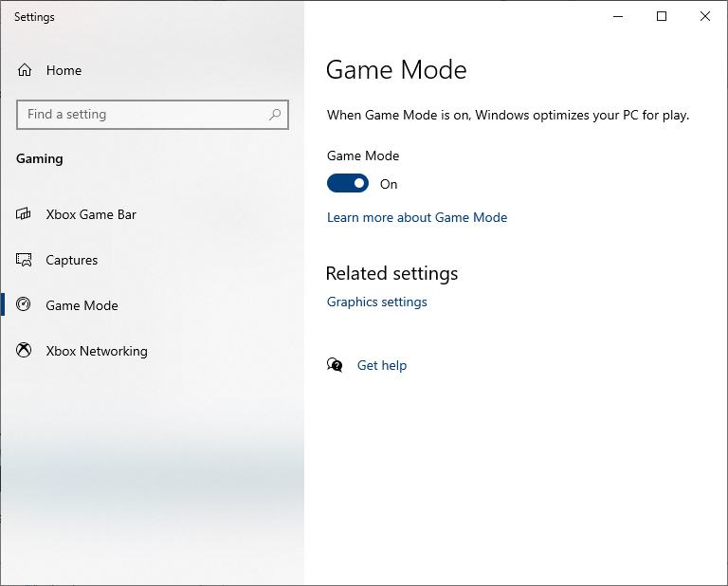Open the Graphics settings link
Viewport: 728px width, 586px height.
point(377,302)
